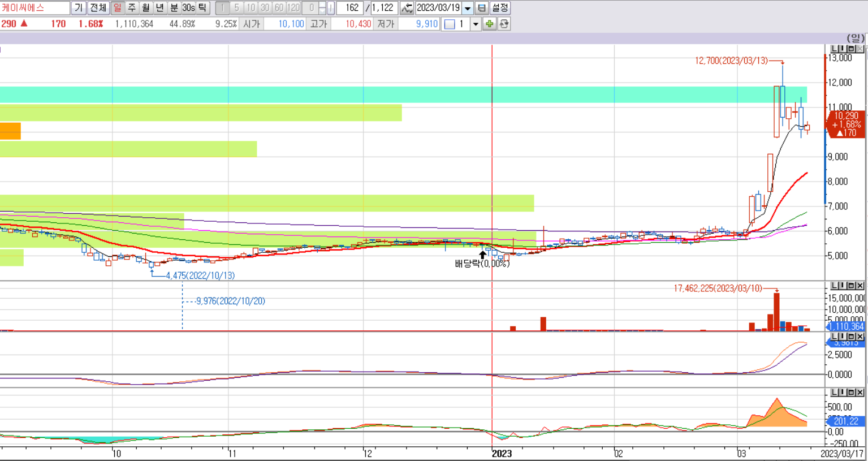Close the volume panel

point(860,286)
